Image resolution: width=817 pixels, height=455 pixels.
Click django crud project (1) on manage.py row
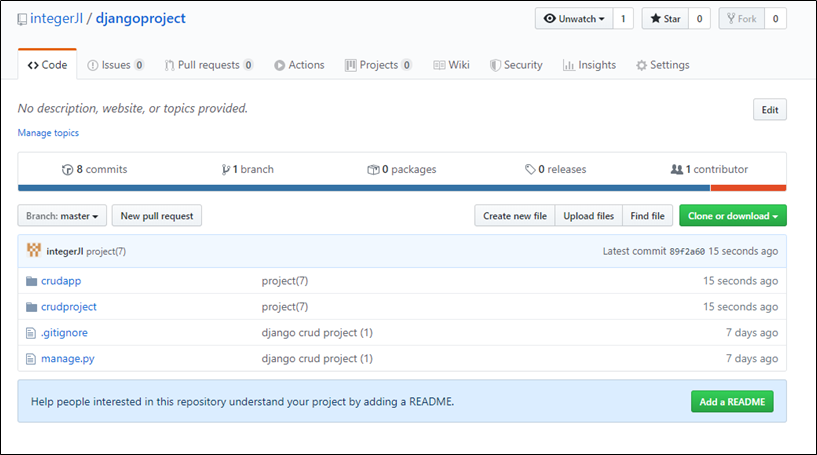tap(317, 359)
